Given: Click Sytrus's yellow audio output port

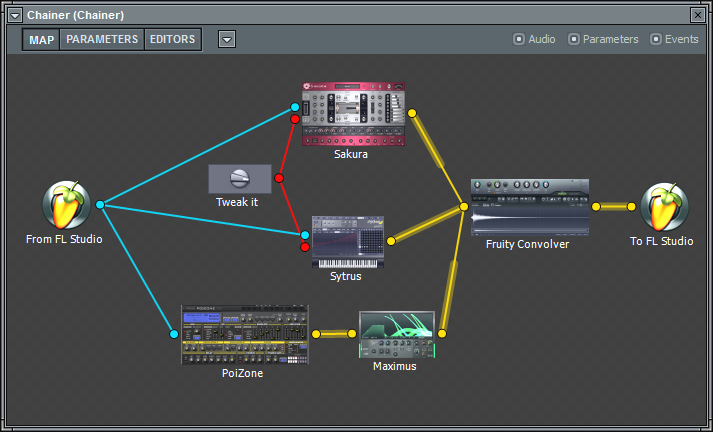Looking at the screenshot, I should coord(391,241).
